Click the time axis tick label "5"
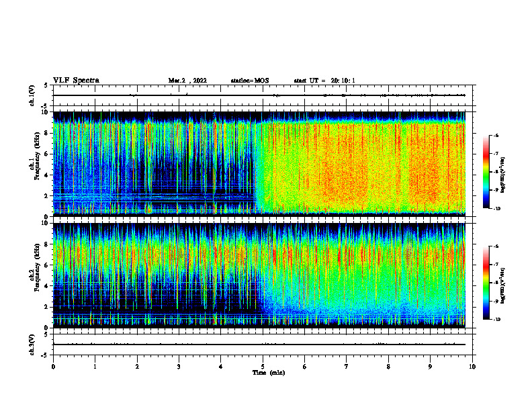This screenshot has height=411, width=532. [263, 367]
